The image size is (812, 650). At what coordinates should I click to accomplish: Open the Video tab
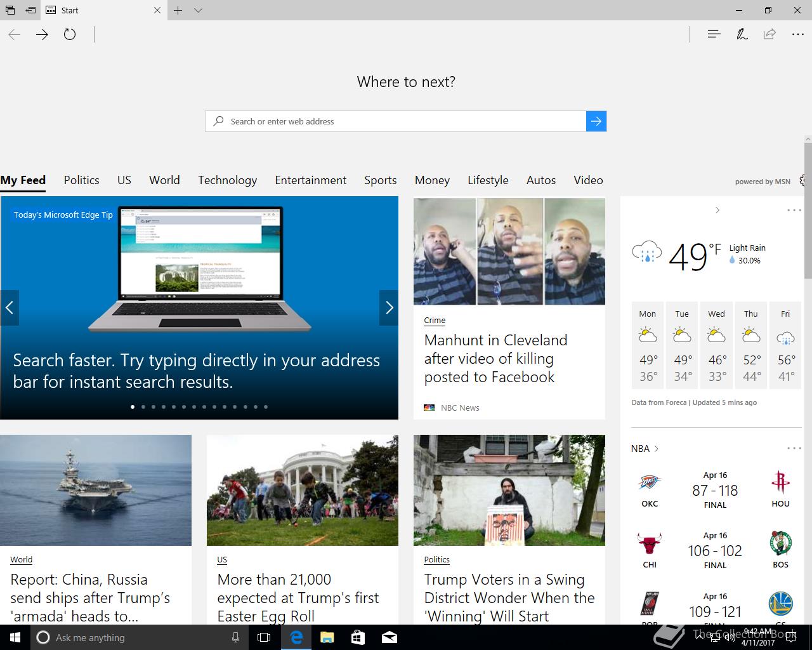tap(588, 180)
